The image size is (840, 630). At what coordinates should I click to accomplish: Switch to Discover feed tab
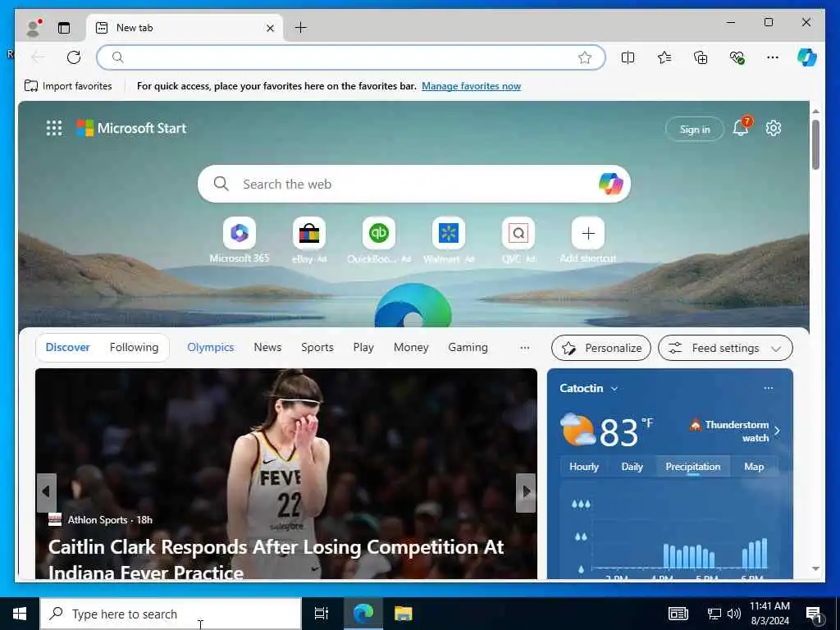pyautogui.click(x=67, y=347)
